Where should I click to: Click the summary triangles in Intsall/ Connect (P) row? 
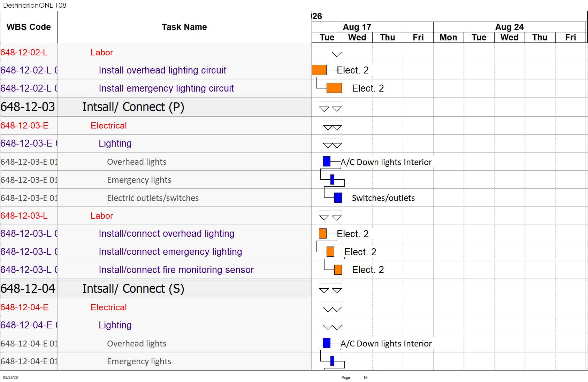(x=330, y=109)
